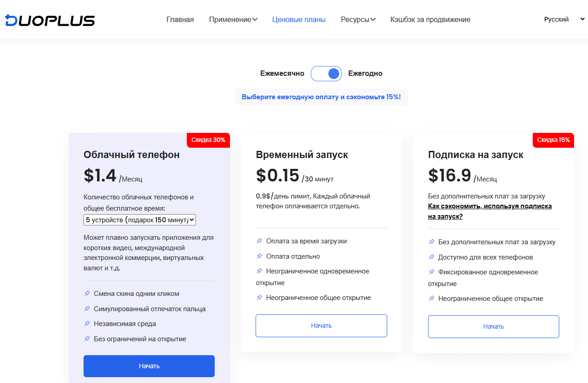Select the Ежемесячно billing option
The width and height of the screenshot is (588, 383).
point(282,74)
